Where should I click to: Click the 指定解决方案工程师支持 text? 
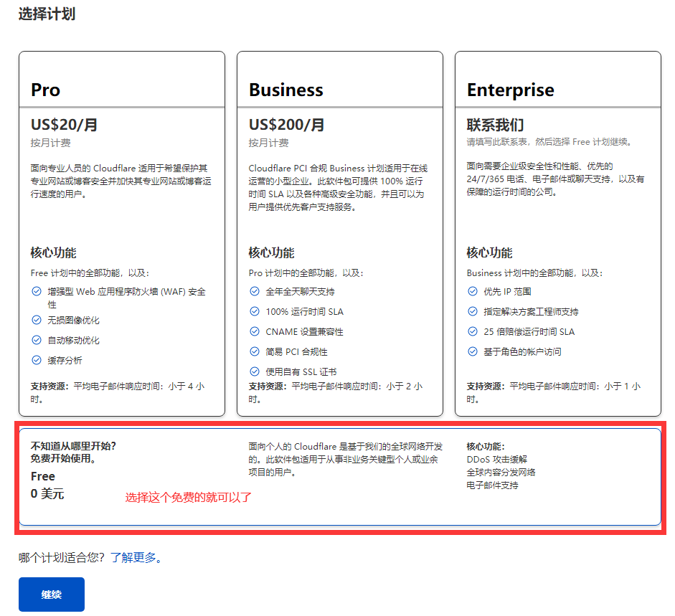[531, 312]
